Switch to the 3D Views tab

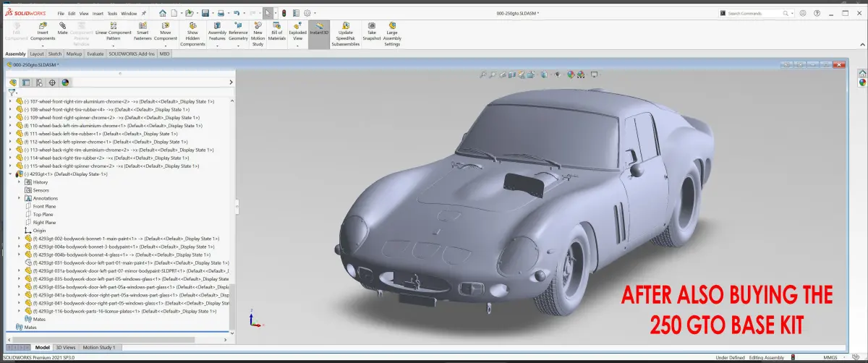pyautogui.click(x=65, y=348)
